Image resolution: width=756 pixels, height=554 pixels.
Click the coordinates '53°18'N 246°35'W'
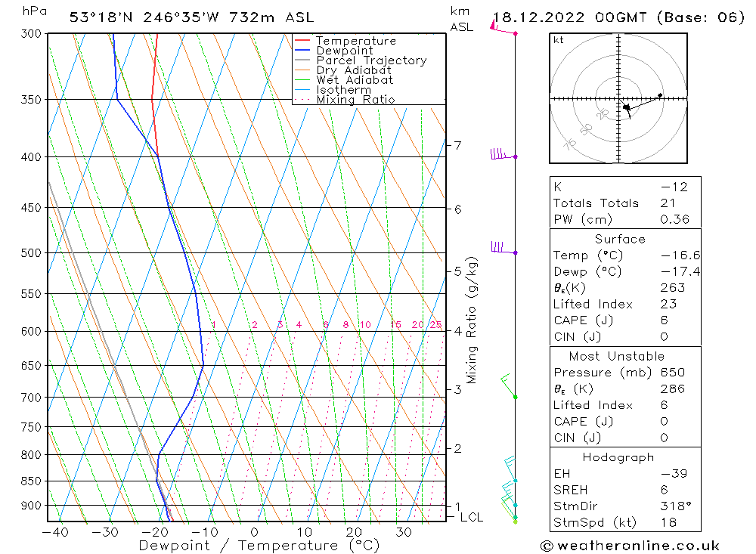click(144, 17)
